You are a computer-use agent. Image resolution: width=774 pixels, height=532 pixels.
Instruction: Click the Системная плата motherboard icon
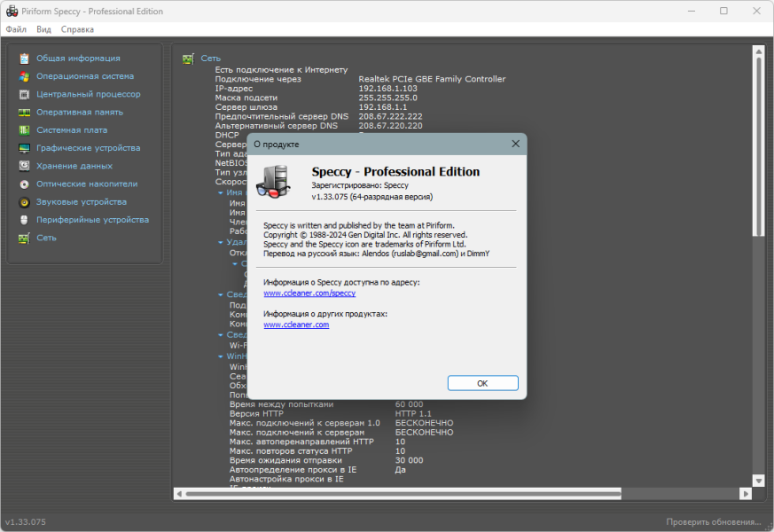[24, 130]
